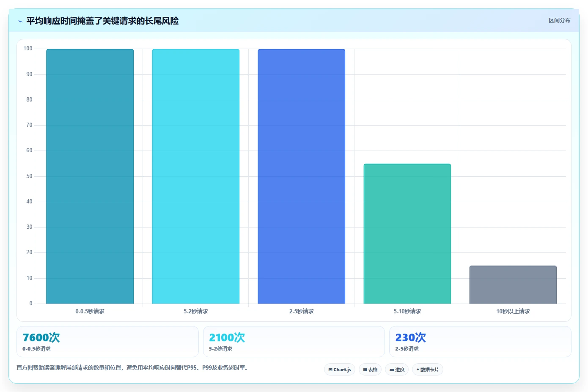Click the y-axis value 0
Image resolution: width=588 pixels, height=392 pixels.
pyautogui.click(x=31, y=304)
